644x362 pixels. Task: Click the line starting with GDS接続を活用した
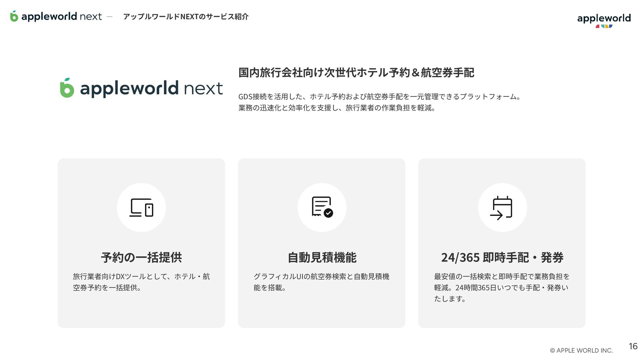coord(380,97)
